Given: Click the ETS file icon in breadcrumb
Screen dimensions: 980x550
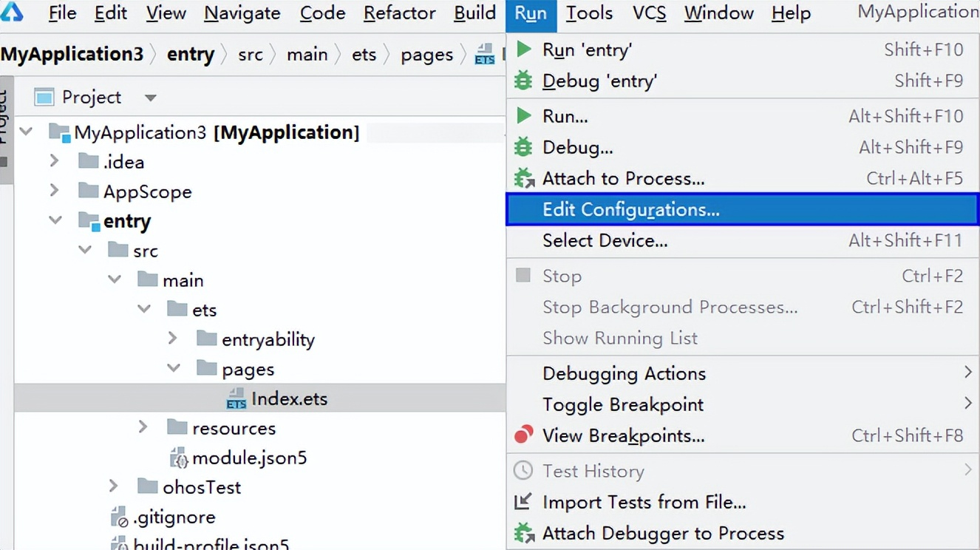Looking at the screenshot, I should point(485,55).
